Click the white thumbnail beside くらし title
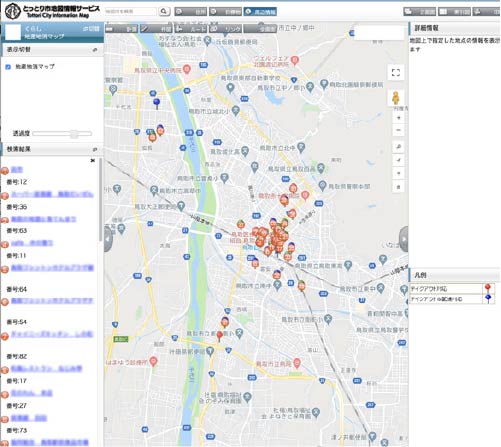Screen dimensions: 501x447 click(x=13, y=32)
